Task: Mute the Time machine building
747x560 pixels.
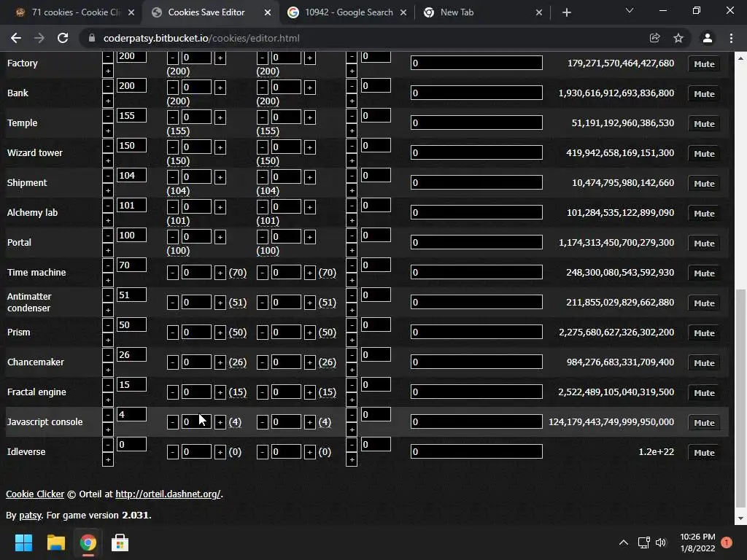Action: (x=704, y=273)
